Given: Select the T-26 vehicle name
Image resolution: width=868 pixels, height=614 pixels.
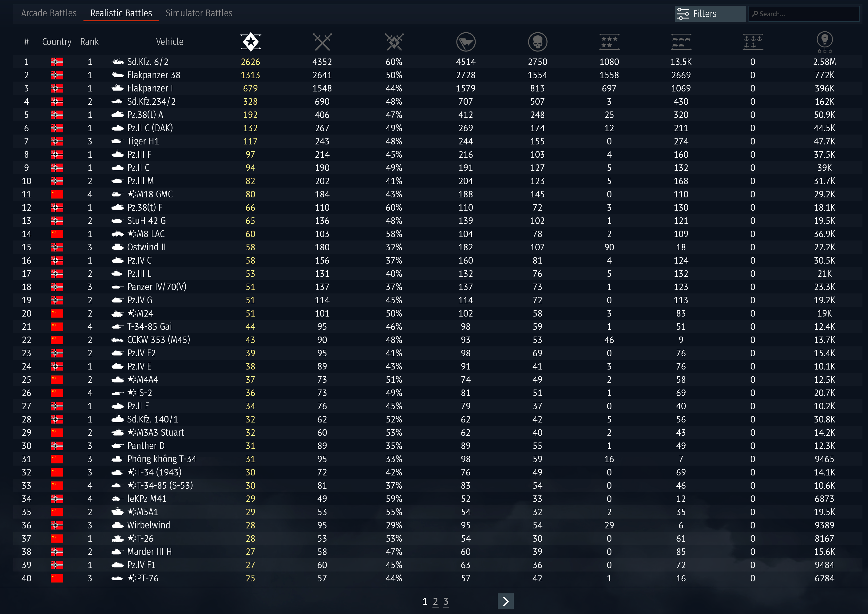Looking at the screenshot, I should (x=140, y=538).
